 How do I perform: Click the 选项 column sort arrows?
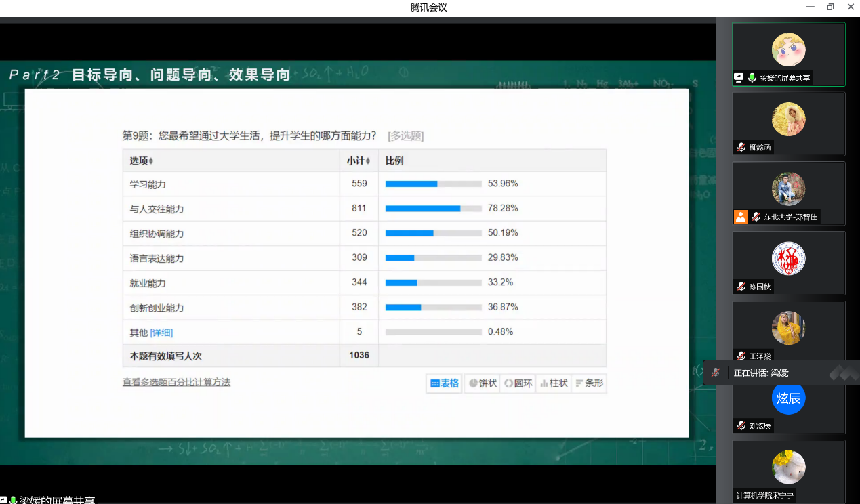151,161
